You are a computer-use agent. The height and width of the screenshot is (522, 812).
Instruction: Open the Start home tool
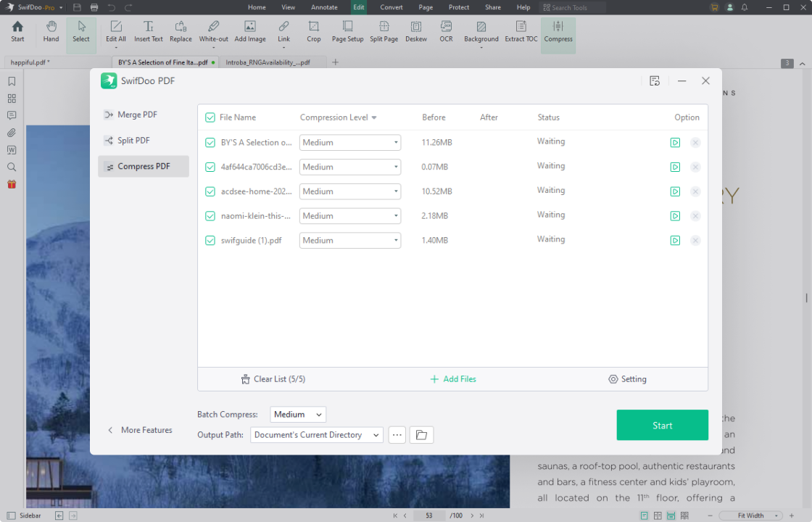(x=17, y=32)
